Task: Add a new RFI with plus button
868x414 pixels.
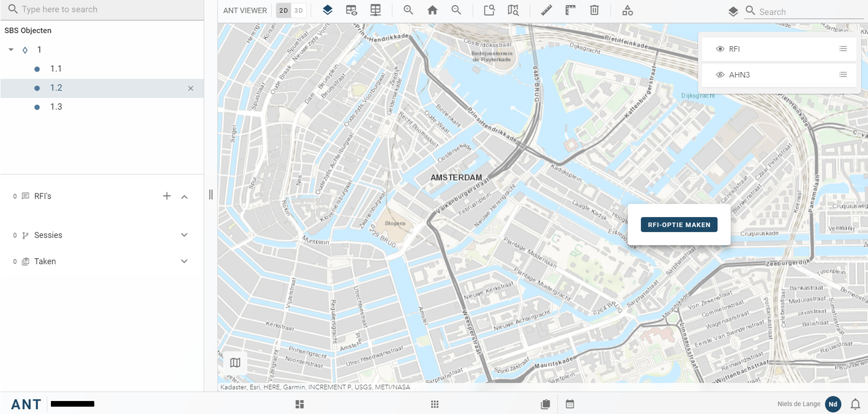Action: click(x=167, y=196)
